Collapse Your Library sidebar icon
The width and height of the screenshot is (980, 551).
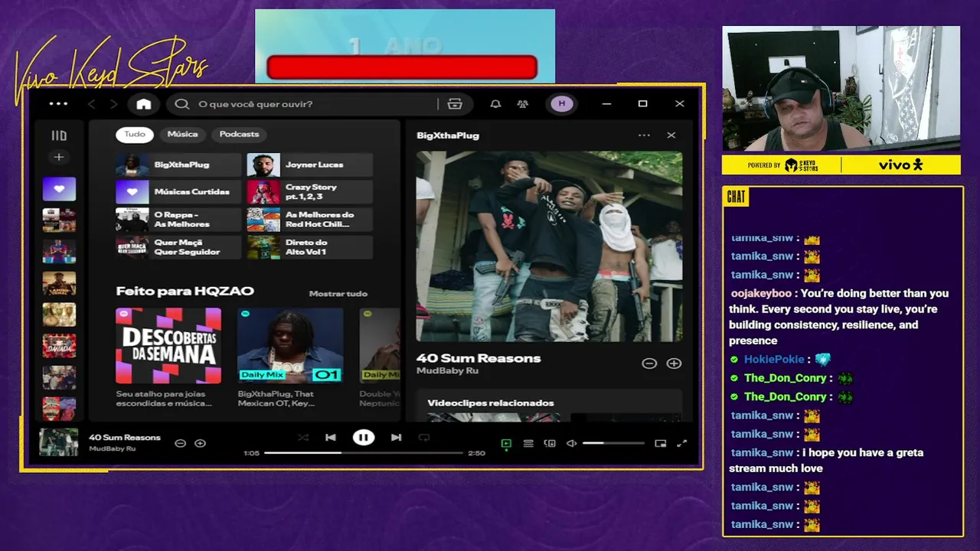(59, 135)
